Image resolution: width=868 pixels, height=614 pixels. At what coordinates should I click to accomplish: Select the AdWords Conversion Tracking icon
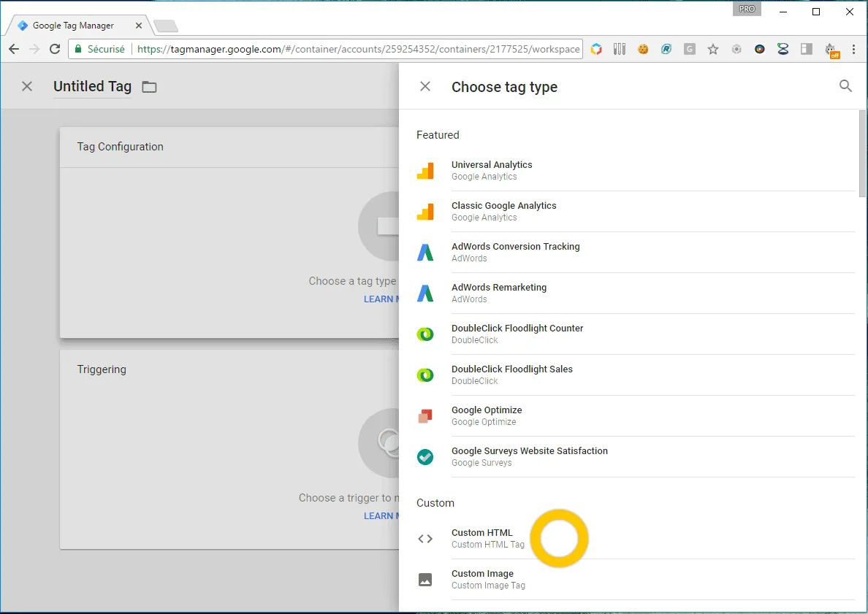pos(425,253)
